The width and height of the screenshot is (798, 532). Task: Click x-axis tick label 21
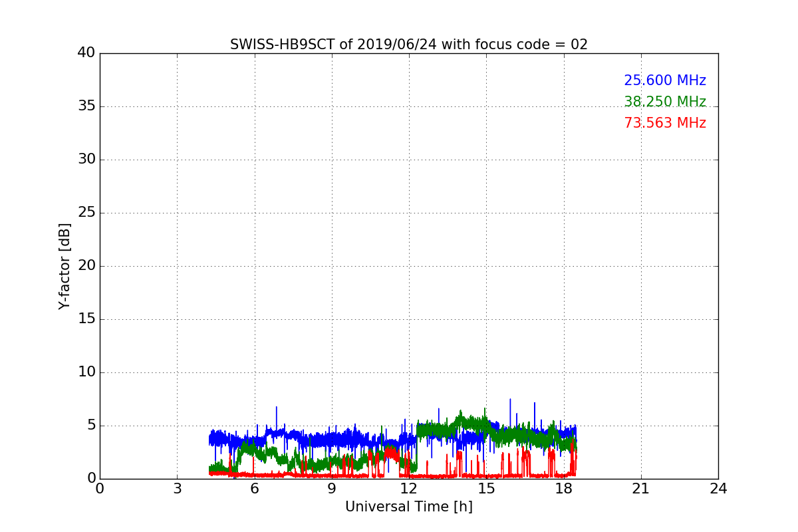tap(641, 488)
